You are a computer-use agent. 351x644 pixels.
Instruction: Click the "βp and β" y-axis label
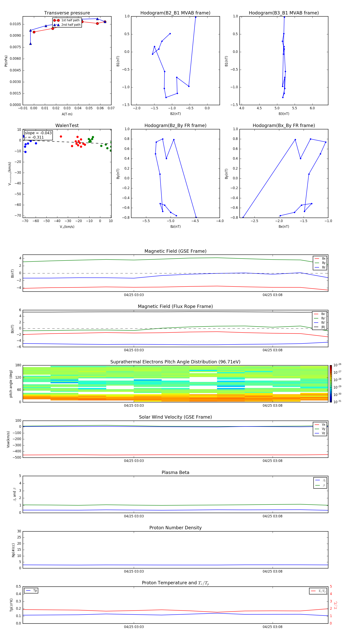pos(14,494)
